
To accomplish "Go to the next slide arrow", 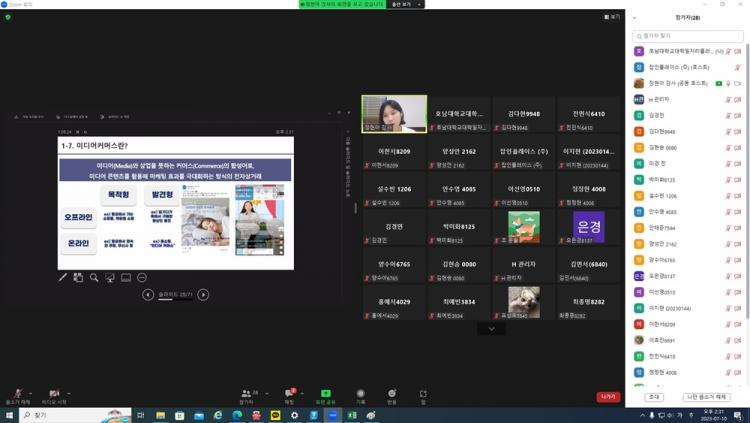I will coord(203,295).
